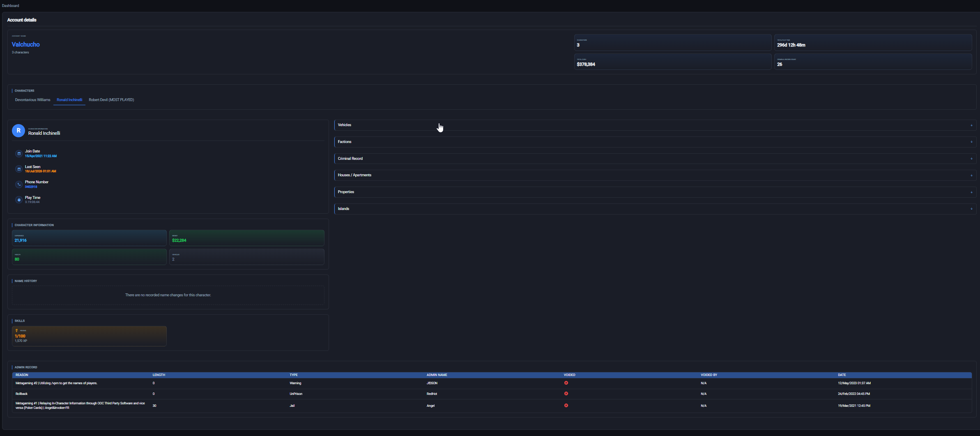Image resolution: width=980 pixels, height=436 pixels.
Task: Click the Characters card showing 3
Action: click(672, 43)
